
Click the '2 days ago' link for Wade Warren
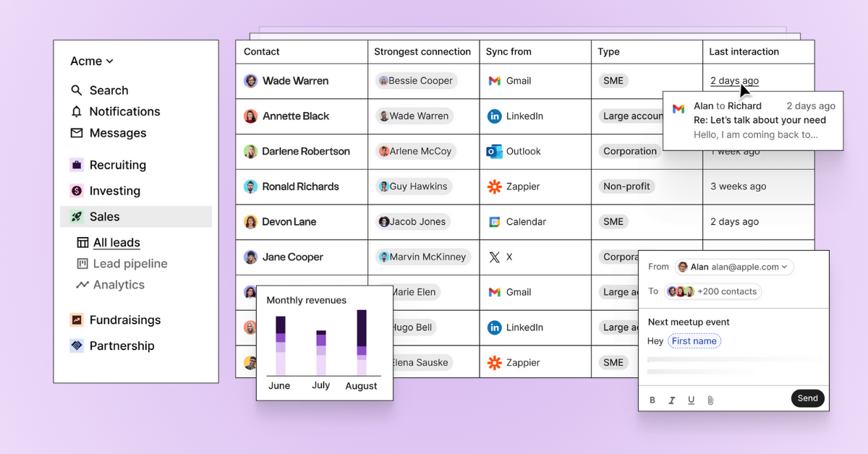(734, 81)
